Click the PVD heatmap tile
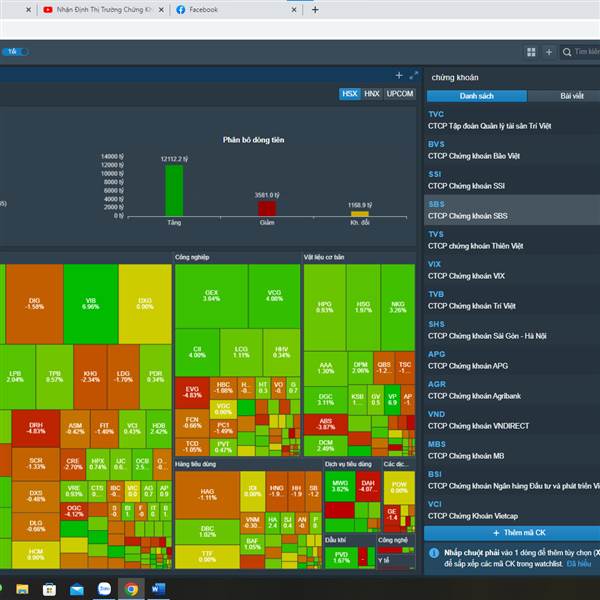 click(x=341, y=558)
